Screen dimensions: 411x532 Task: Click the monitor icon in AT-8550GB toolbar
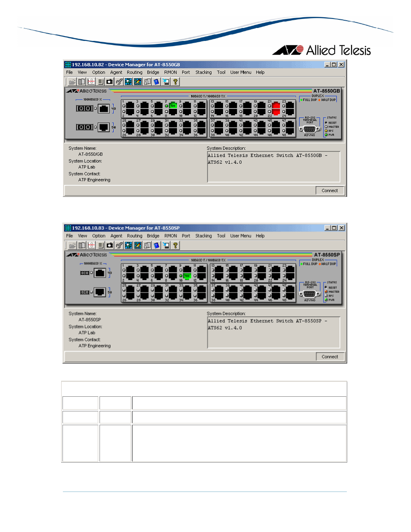tap(166, 81)
